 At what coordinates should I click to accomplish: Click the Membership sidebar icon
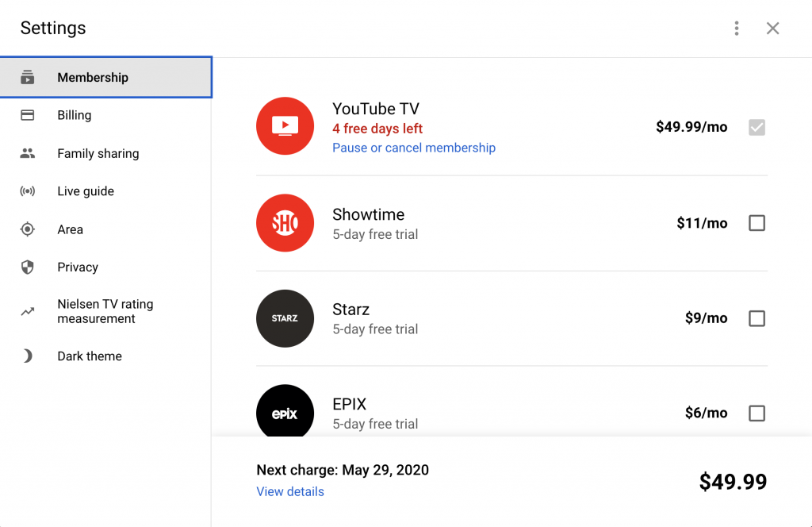(x=28, y=77)
